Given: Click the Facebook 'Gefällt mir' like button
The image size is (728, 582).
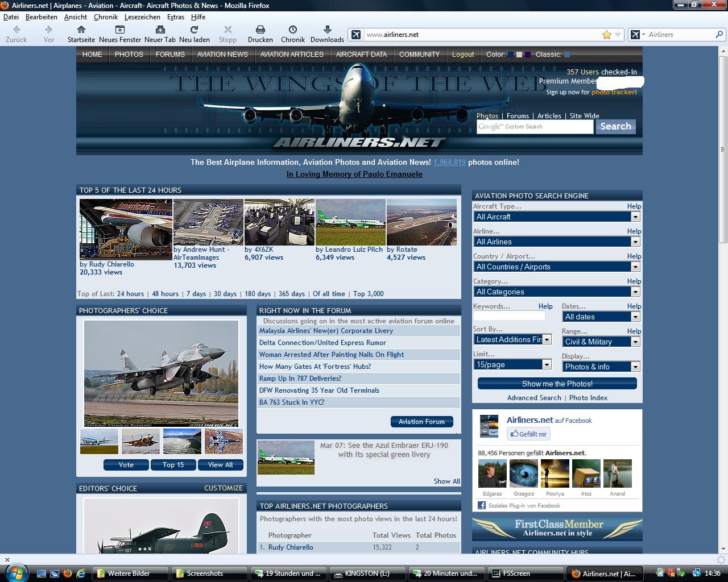Looking at the screenshot, I should click(529, 434).
